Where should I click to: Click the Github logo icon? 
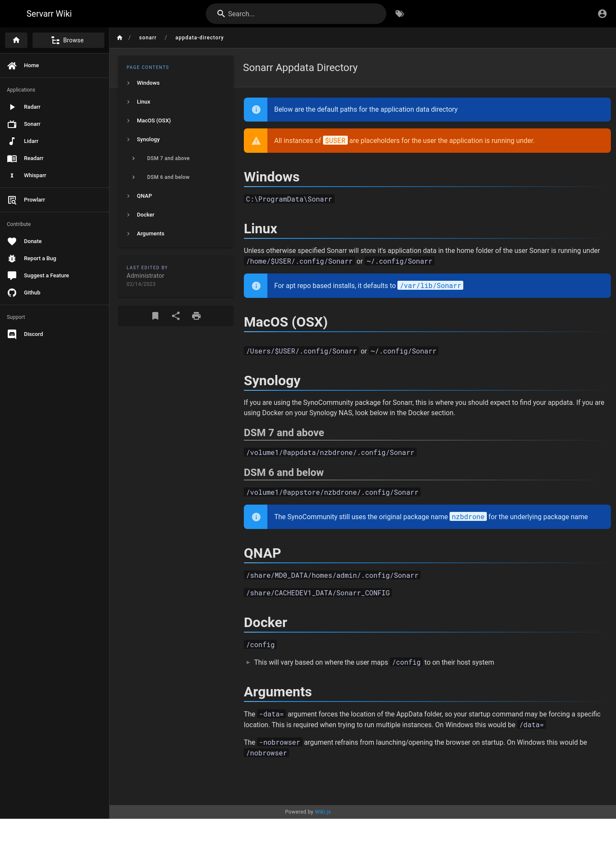pyautogui.click(x=12, y=293)
